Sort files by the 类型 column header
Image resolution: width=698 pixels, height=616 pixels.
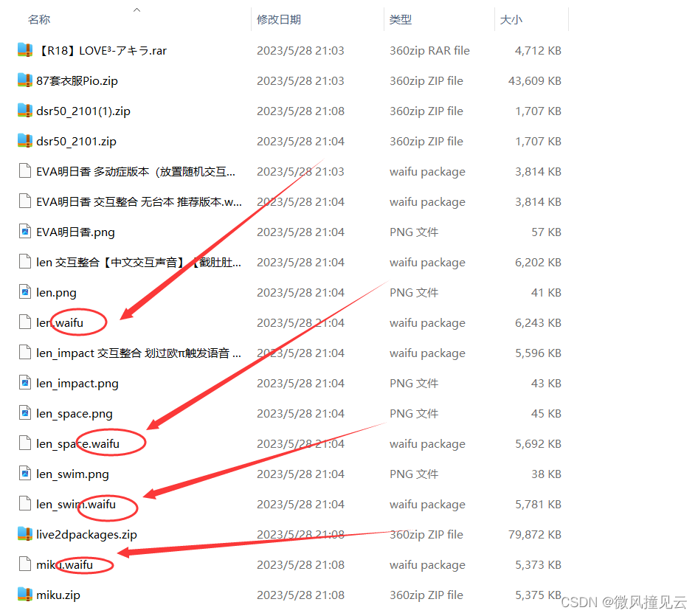tap(400, 20)
